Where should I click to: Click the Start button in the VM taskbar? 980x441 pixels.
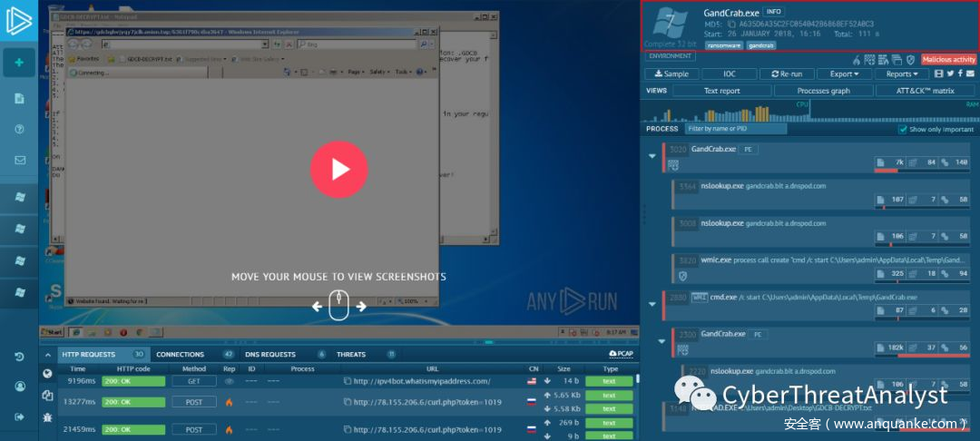[x=53, y=332]
